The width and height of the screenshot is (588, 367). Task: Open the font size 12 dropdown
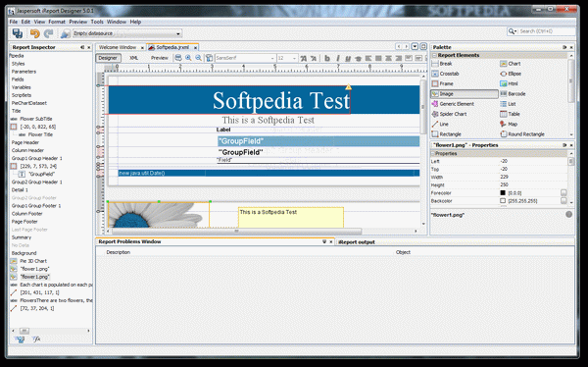coord(287,58)
